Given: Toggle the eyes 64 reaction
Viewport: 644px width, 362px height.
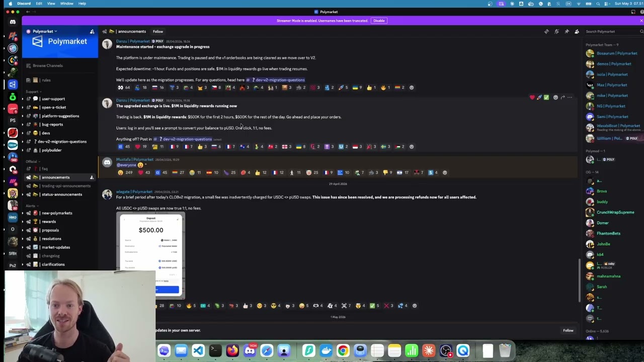Looking at the screenshot, I should pyautogui.click(x=124, y=87).
